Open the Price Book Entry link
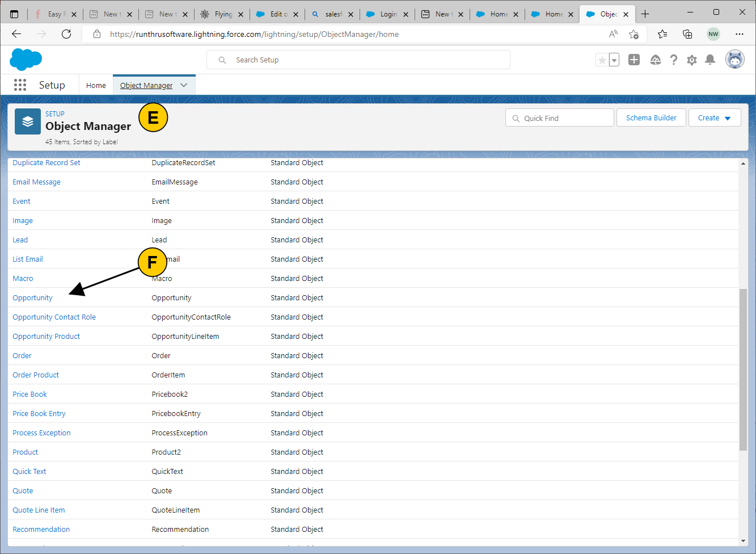 (39, 414)
